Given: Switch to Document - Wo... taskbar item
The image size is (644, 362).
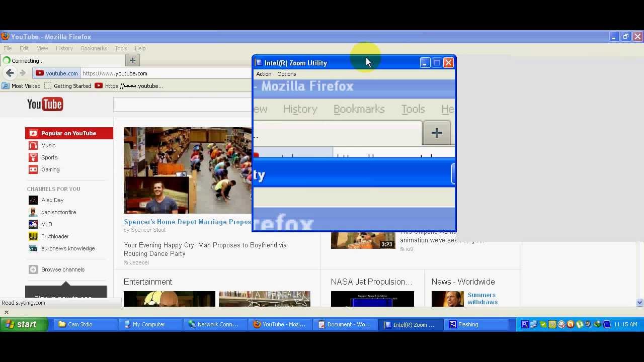Looking at the screenshot, I should click(344, 324).
